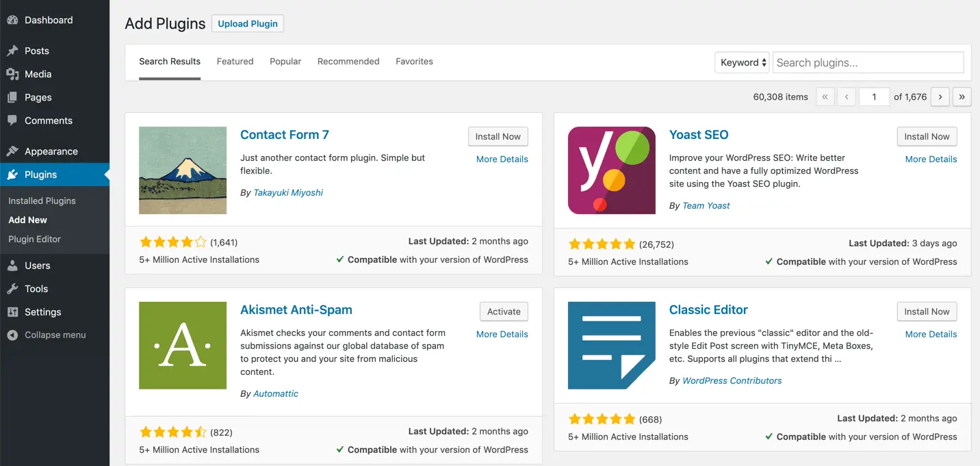Jump to the last results page
980x466 pixels.
(962, 97)
